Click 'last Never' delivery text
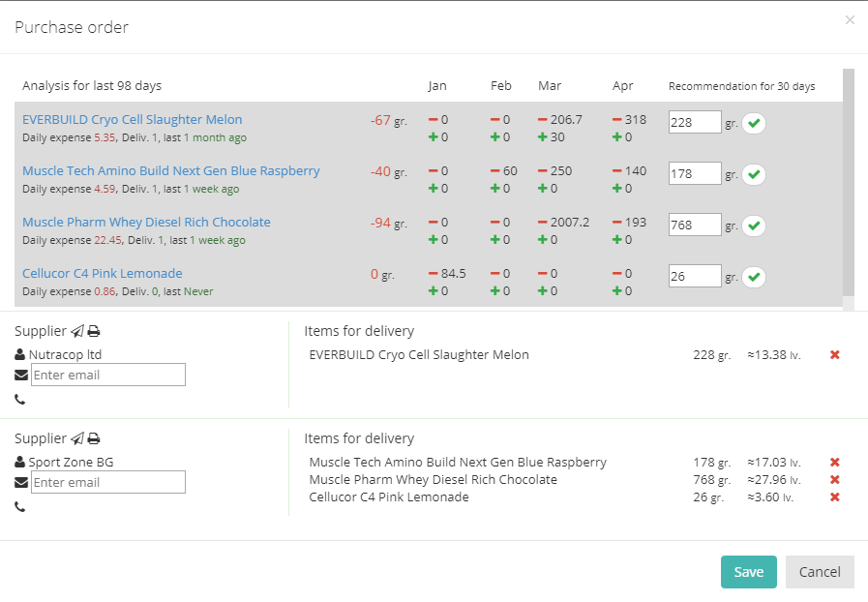The image size is (868, 602). [189, 291]
